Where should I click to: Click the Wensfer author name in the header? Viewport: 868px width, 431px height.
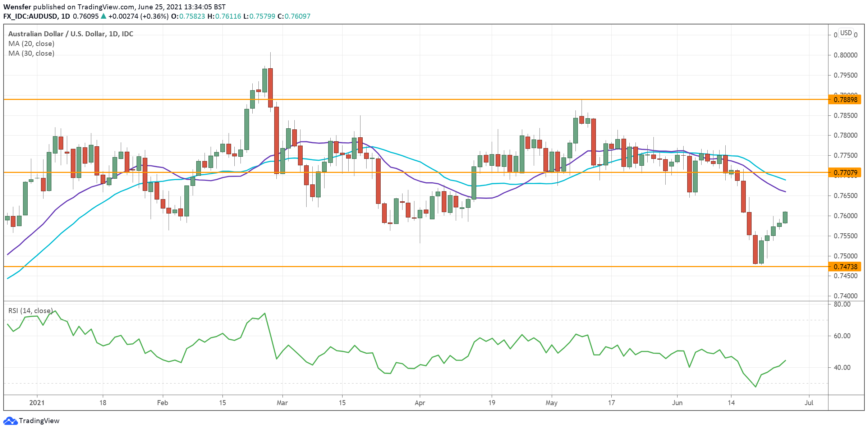click(17, 7)
